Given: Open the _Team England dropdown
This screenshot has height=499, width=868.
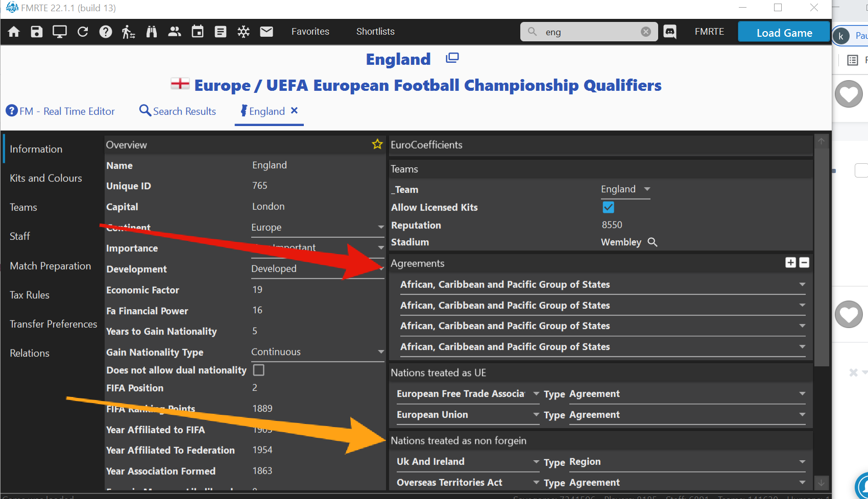Looking at the screenshot, I should pos(625,189).
